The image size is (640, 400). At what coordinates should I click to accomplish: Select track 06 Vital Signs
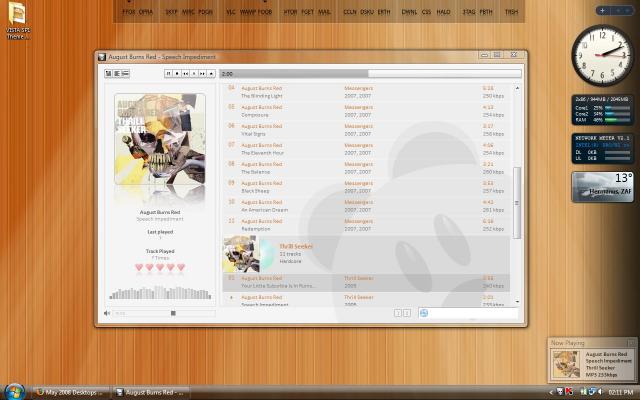coord(366,130)
